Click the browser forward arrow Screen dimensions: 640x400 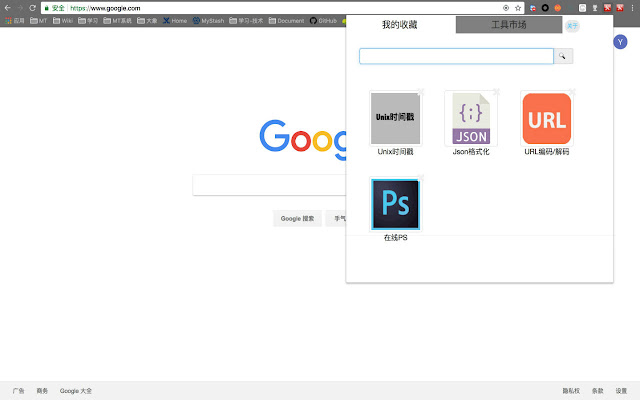20,8
